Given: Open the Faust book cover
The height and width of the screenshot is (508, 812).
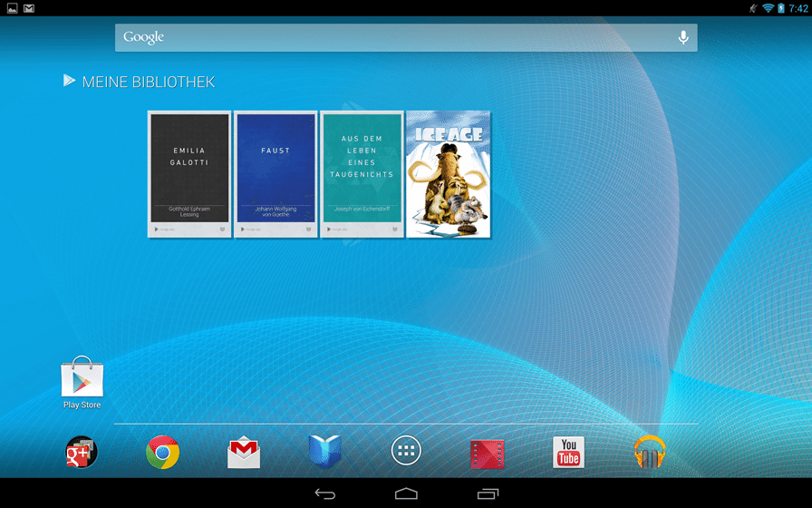Looking at the screenshot, I should click(275, 173).
